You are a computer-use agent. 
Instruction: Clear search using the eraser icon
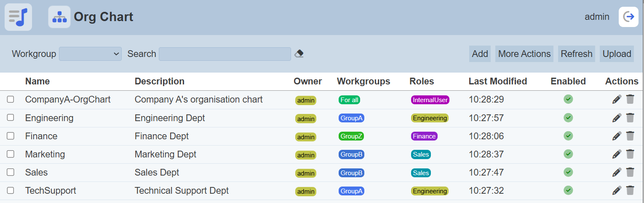(299, 54)
